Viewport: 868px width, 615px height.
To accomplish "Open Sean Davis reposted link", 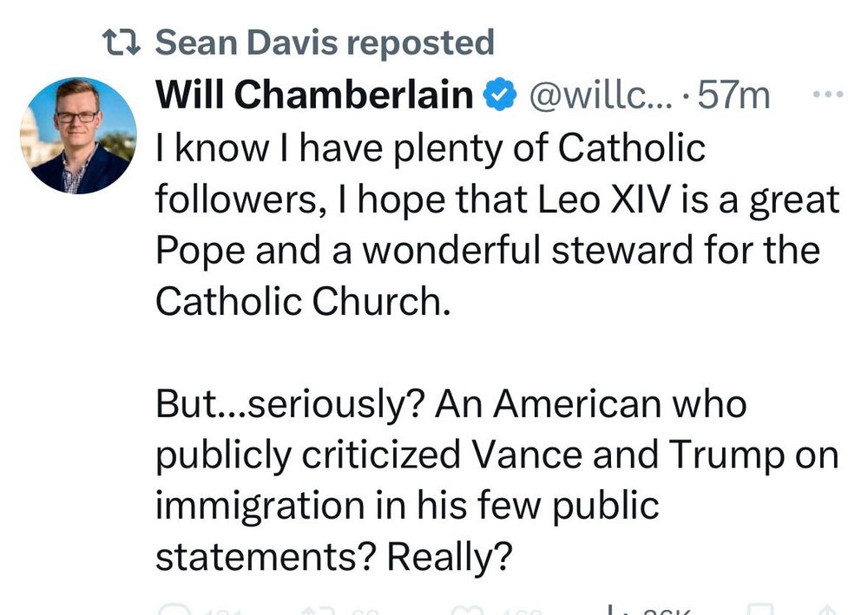I will 325,43.
